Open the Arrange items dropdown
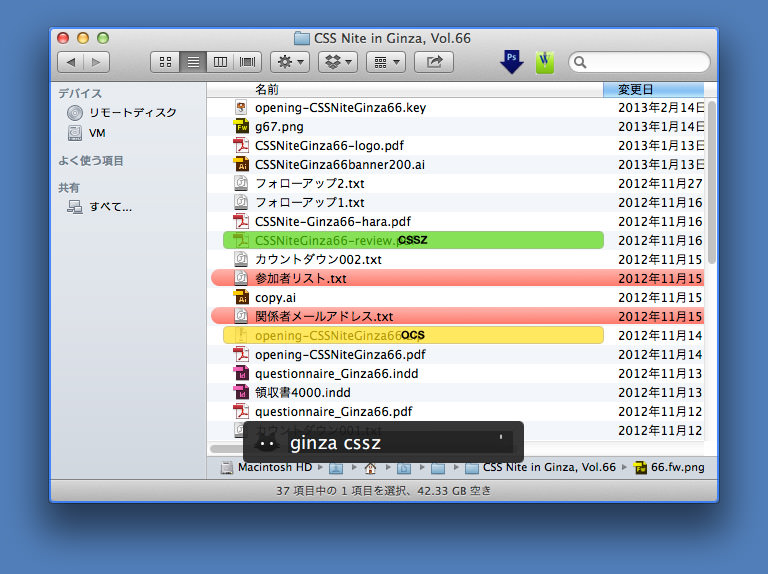The image size is (768, 574). pos(386,62)
